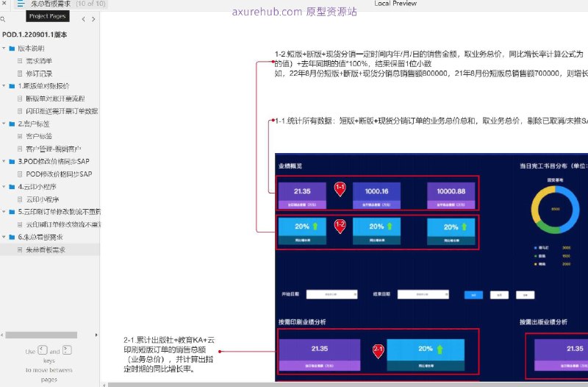This screenshot has width=588, height=387.
Task: Click the page icon beside POD修改价格同步SAP page
Action: coord(20,174)
